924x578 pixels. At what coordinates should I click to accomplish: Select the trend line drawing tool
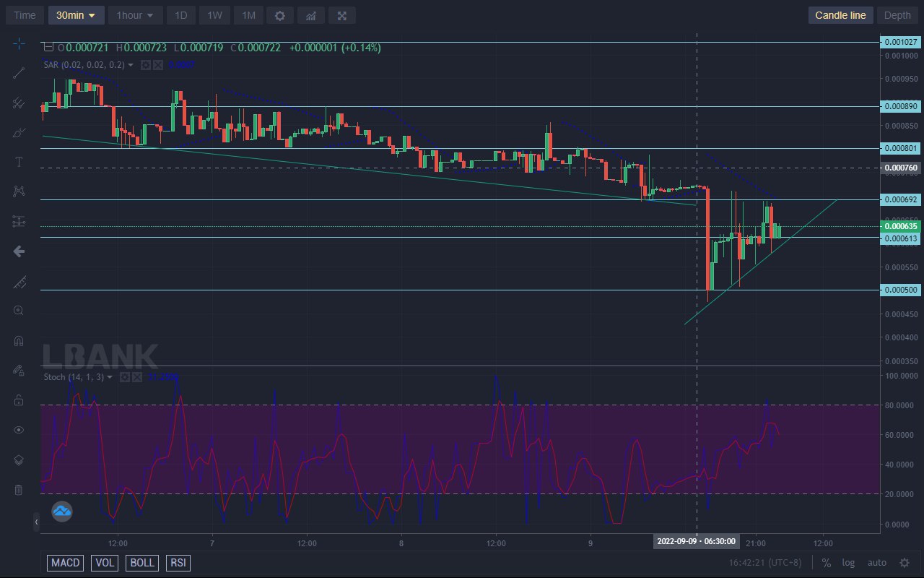pos(19,72)
